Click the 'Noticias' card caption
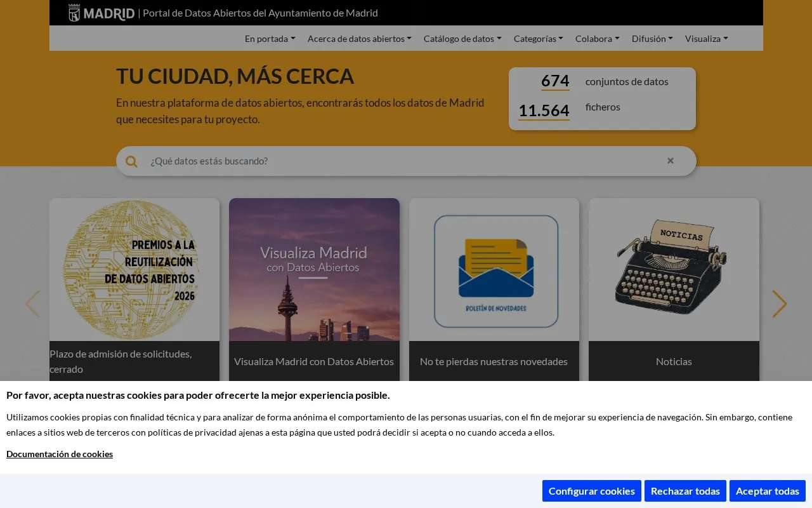 coord(674,361)
